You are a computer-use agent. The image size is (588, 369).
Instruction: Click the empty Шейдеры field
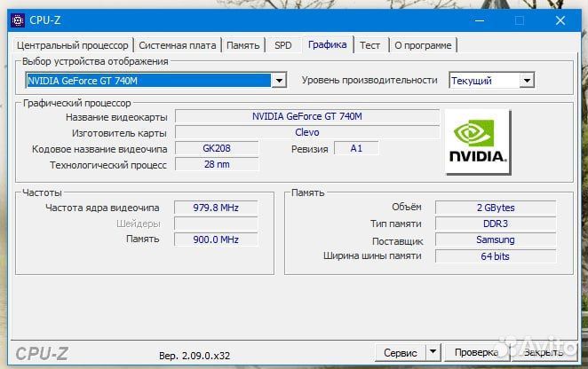pos(216,224)
